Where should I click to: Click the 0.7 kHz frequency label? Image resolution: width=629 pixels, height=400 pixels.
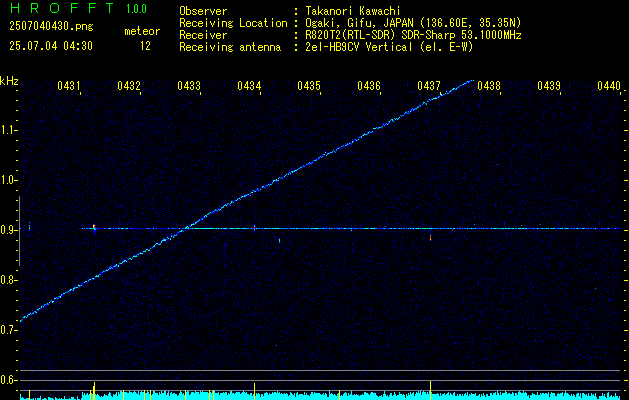coord(7,330)
